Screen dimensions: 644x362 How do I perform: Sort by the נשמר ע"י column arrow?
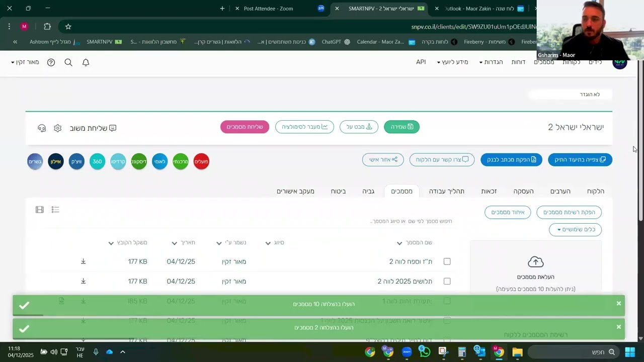(x=219, y=243)
